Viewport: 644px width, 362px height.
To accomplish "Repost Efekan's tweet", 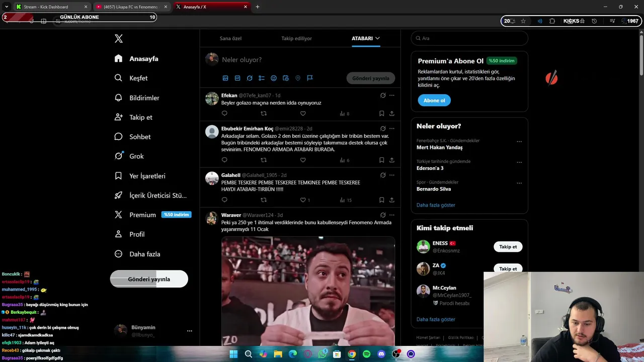I will [x=264, y=114].
